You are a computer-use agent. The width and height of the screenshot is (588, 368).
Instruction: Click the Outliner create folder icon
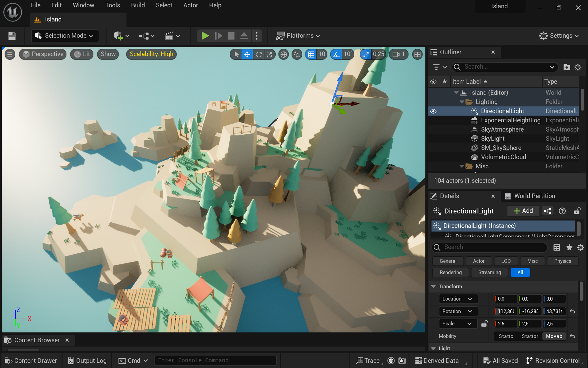pyautogui.click(x=567, y=67)
